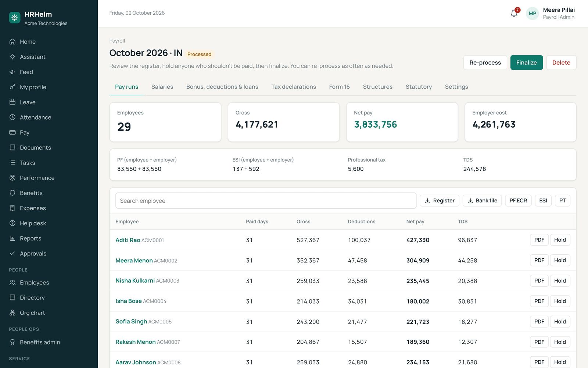The width and height of the screenshot is (588, 368).
Task: Open the Structures tab
Action: (x=377, y=87)
